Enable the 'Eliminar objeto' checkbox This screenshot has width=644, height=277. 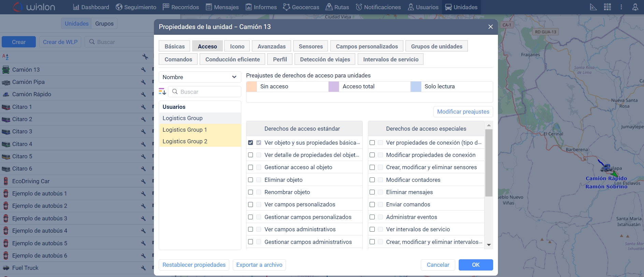click(x=251, y=180)
